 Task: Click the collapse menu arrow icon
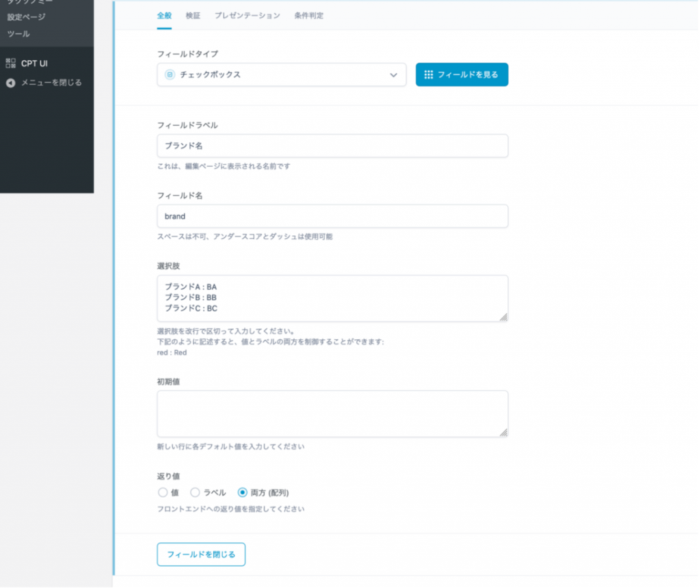[x=10, y=83]
